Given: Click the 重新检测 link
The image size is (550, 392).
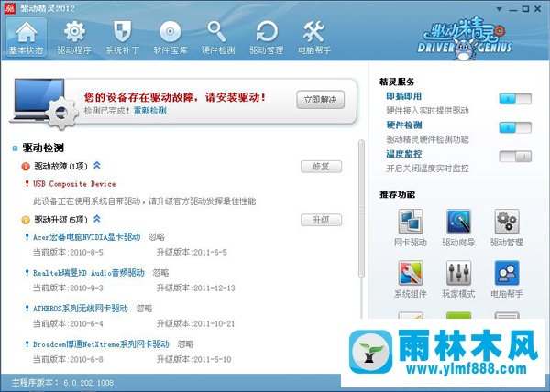Looking at the screenshot, I should (x=149, y=111).
